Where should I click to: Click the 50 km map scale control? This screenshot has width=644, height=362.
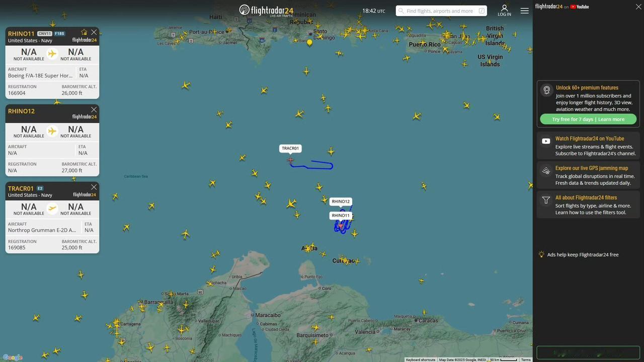coord(504,359)
